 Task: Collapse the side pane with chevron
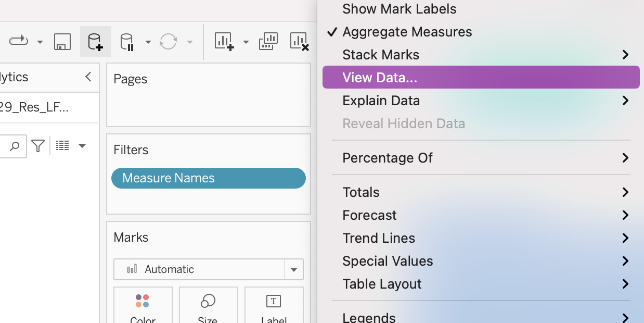(x=88, y=77)
